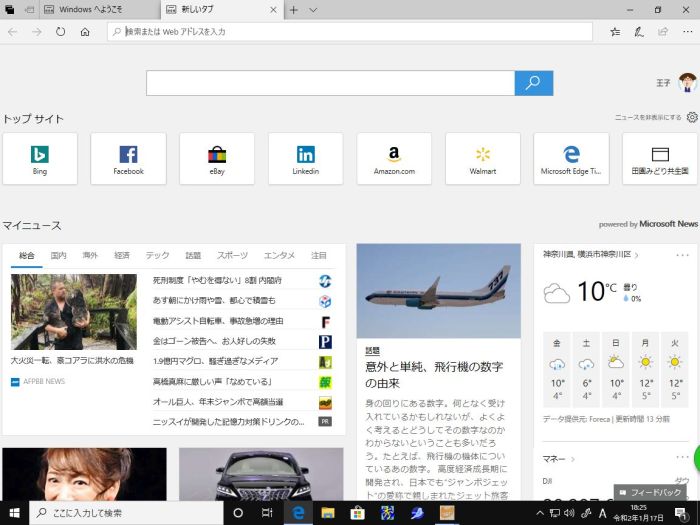The width and height of the screenshot is (700, 525).
Task: Select the スポーツ news category tab
Action: point(232,256)
